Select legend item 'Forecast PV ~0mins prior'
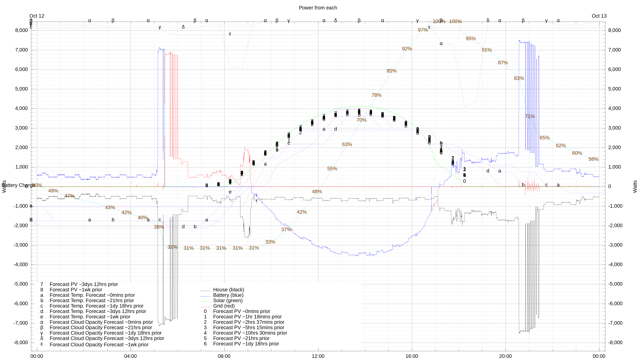Screen dimensions: 644x362 click(x=242, y=312)
